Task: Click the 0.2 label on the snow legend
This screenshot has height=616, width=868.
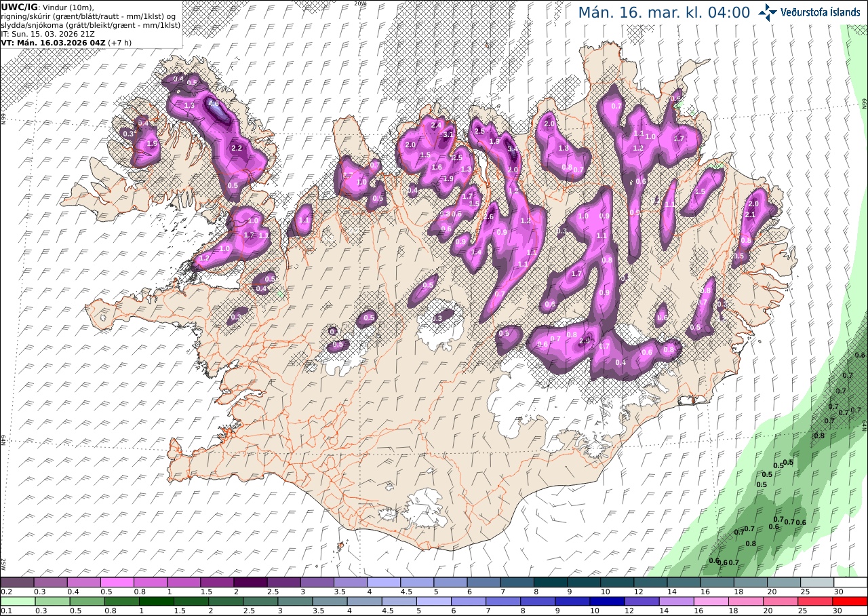Action: (x=5, y=592)
